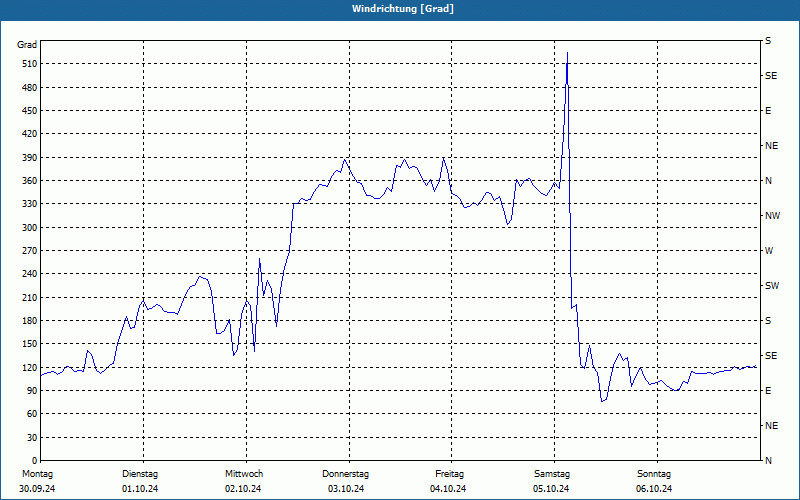This screenshot has height=500, width=800.
Task: Click the 270 value on left axis
Action: [29, 251]
